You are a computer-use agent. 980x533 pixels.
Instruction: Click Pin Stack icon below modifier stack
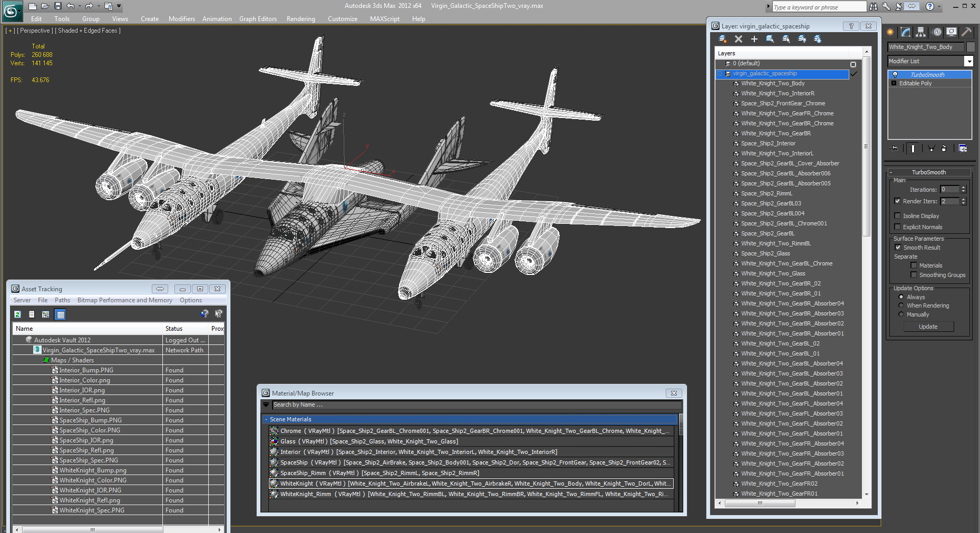click(x=894, y=149)
